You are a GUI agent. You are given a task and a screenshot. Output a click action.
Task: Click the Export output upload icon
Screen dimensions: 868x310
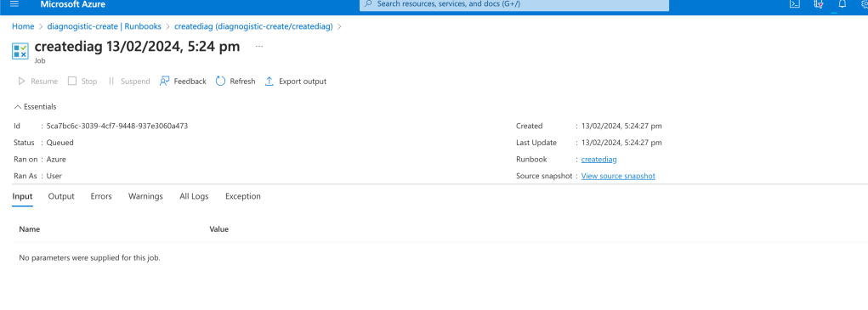click(269, 82)
